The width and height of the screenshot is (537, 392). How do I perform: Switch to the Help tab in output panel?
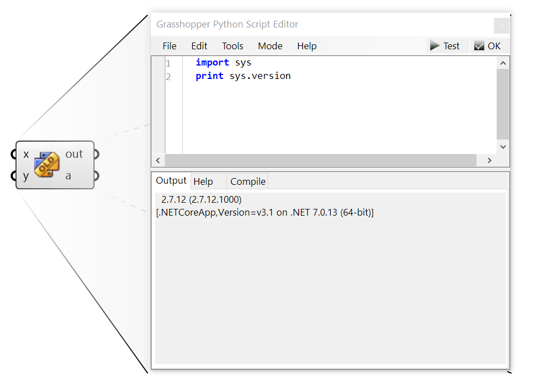pyautogui.click(x=207, y=181)
